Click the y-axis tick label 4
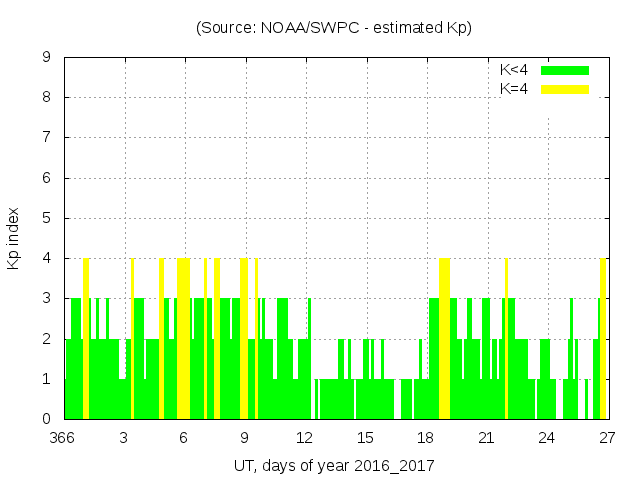 pyautogui.click(x=47, y=259)
